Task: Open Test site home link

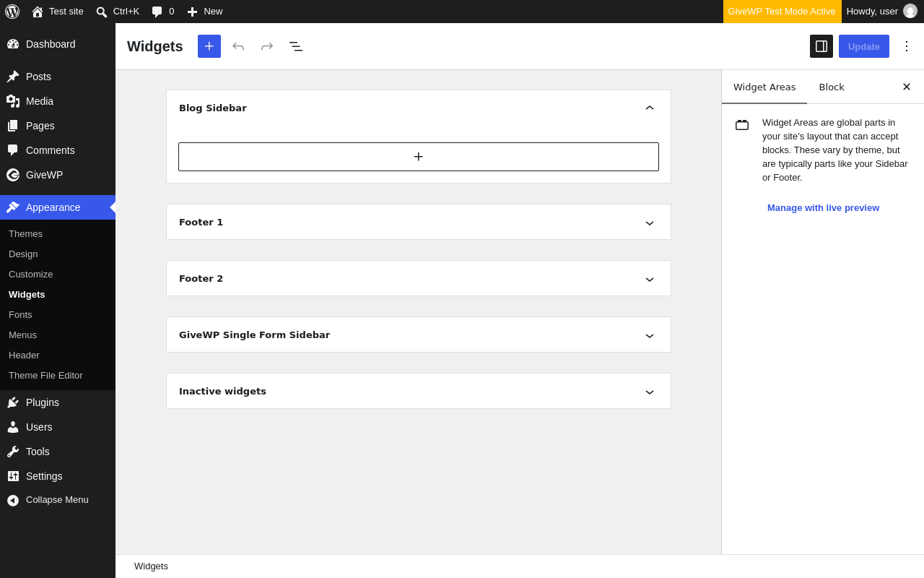Action: [58, 12]
